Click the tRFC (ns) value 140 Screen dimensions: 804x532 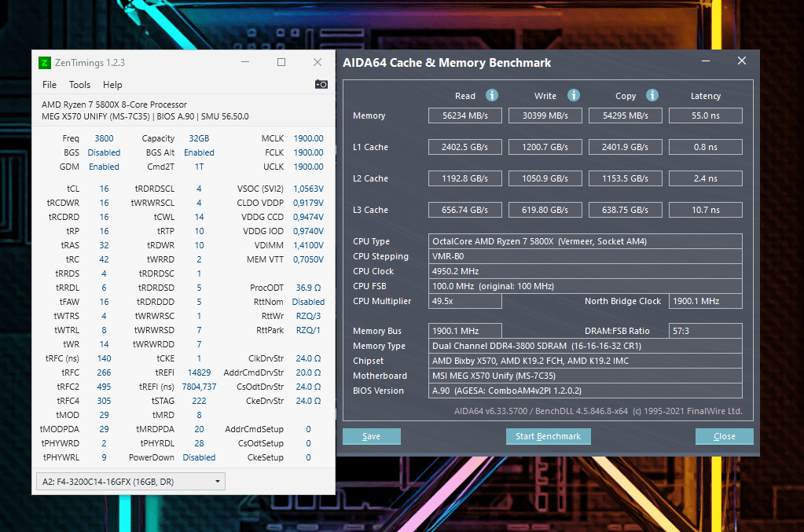click(x=104, y=358)
